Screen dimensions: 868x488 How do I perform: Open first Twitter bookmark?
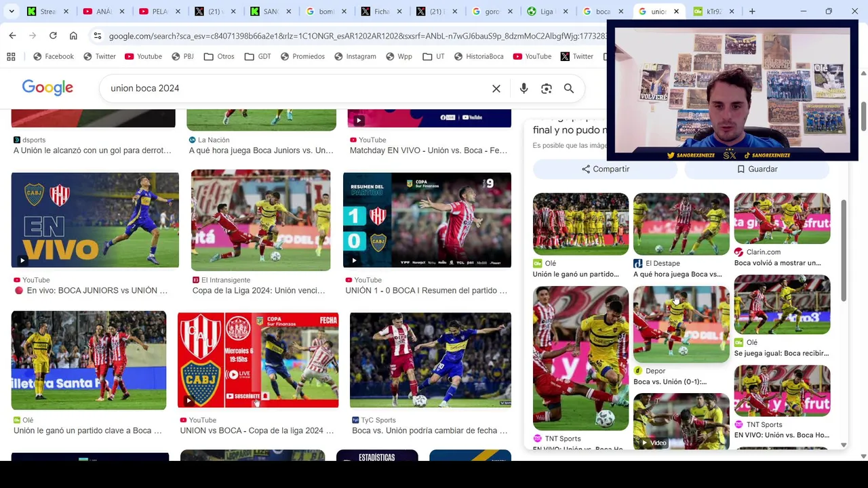(99, 56)
